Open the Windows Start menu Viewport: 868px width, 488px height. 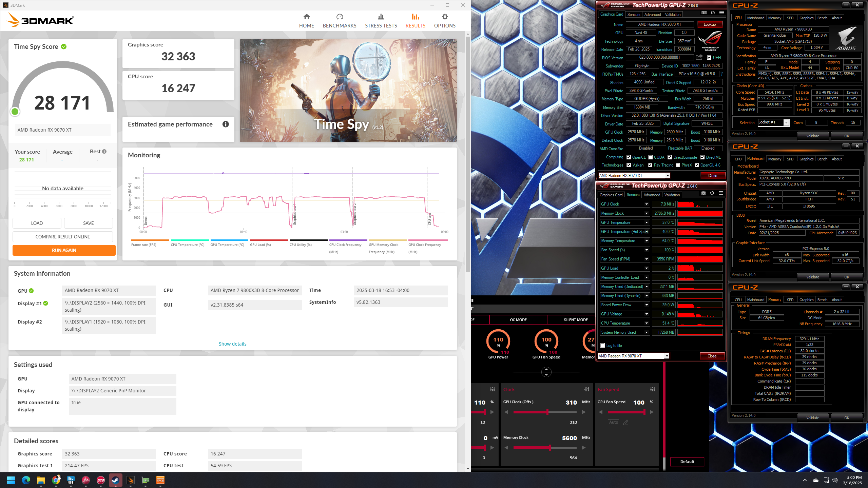(11, 480)
